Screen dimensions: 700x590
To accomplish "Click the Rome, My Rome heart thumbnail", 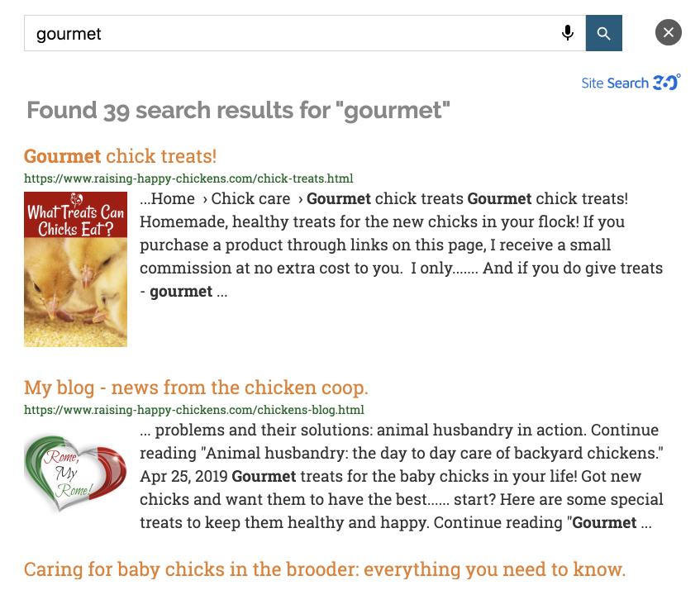I will tap(75, 473).
